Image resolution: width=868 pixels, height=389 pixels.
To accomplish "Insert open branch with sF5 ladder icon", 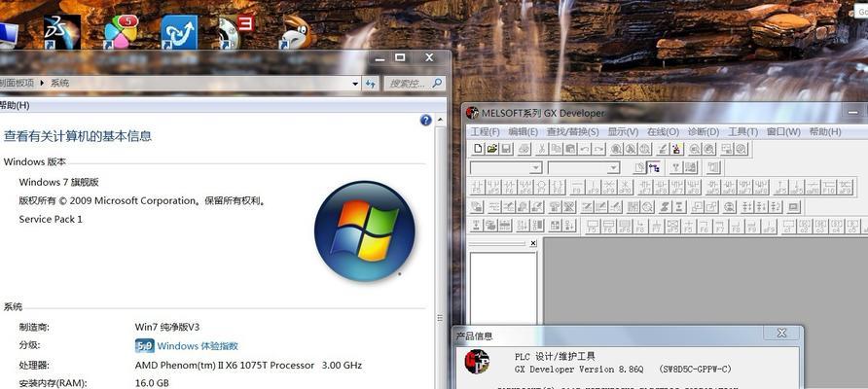I will click(493, 187).
